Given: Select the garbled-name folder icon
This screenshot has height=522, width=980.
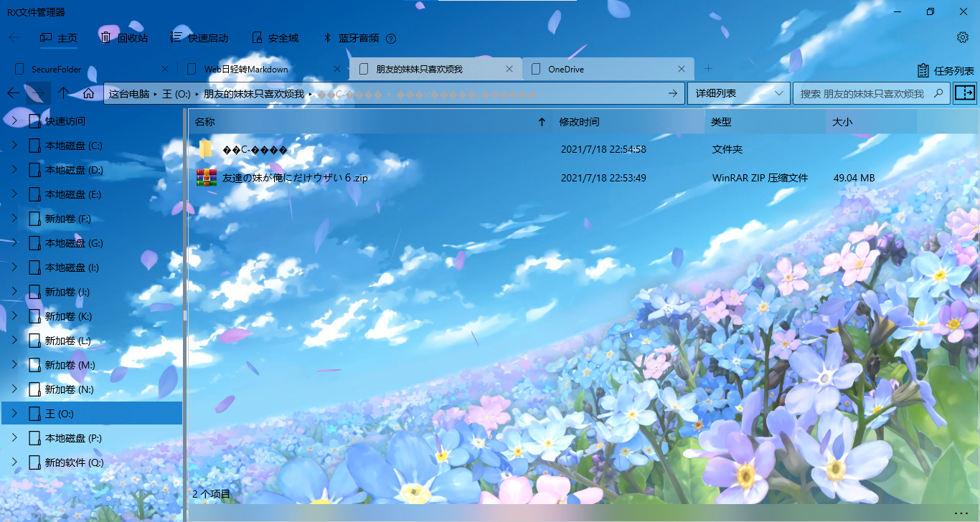Looking at the screenshot, I should 205,149.
